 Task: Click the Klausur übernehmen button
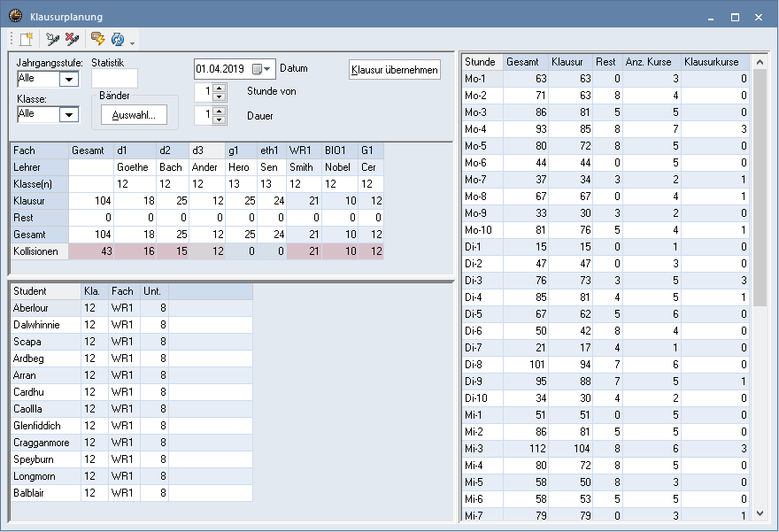click(x=395, y=70)
